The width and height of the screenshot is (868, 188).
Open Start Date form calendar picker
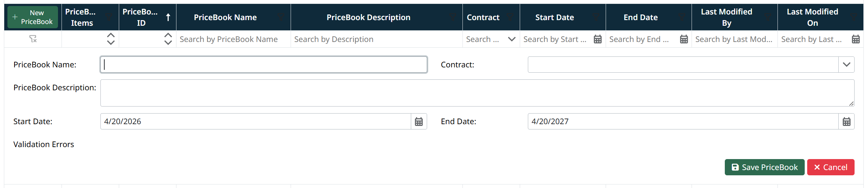[419, 122]
